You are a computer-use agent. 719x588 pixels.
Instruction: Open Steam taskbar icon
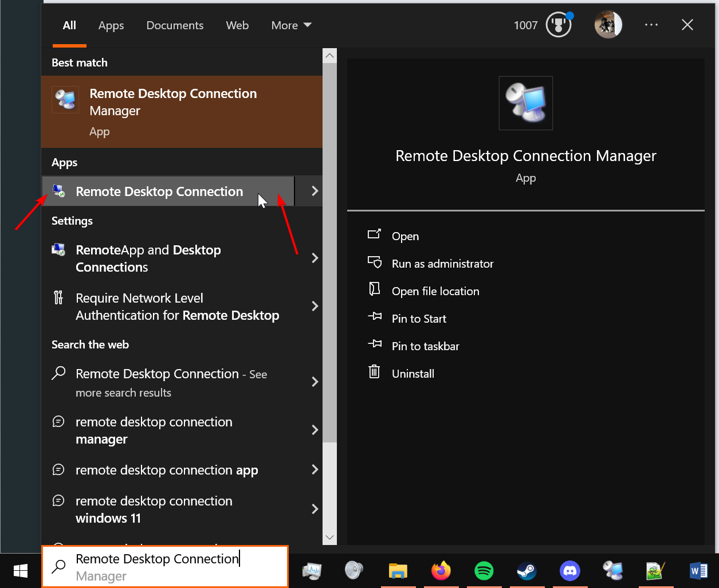coord(527,571)
